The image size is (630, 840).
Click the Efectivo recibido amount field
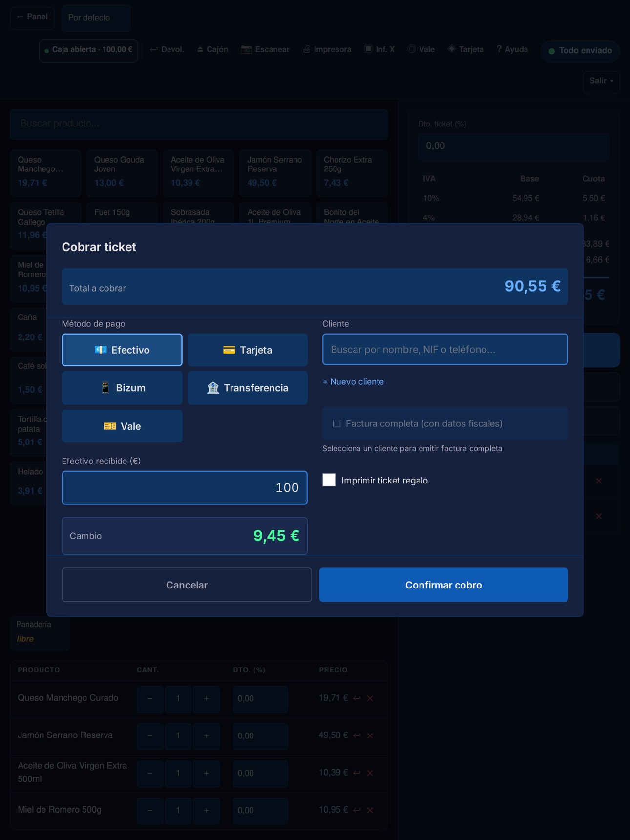click(185, 487)
